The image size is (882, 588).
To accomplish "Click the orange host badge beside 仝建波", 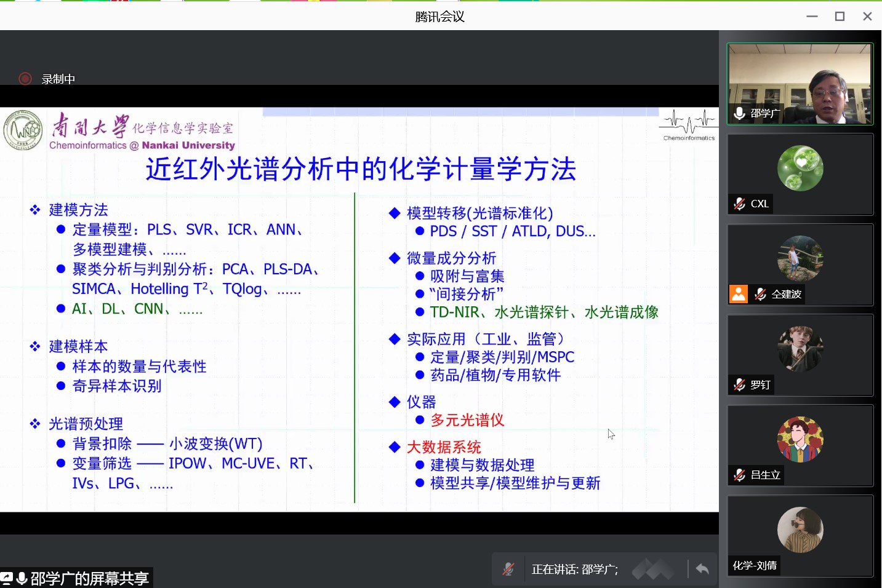I will [739, 294].
